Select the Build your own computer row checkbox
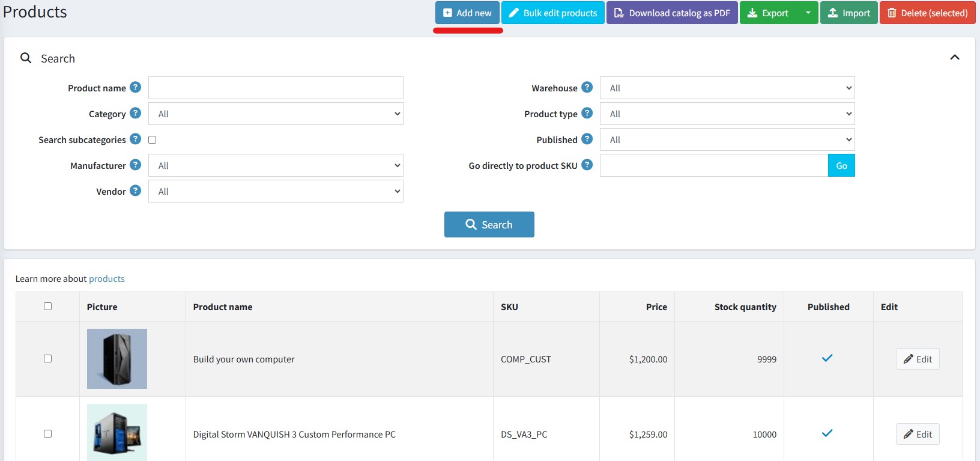The height and width of the screenshot is (461, 980). (48, 359)
